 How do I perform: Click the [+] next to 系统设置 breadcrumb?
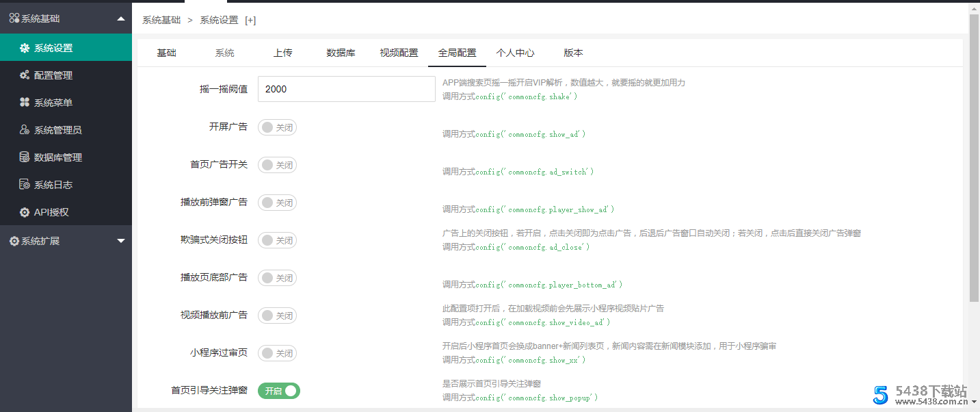(x=250, y=21)
